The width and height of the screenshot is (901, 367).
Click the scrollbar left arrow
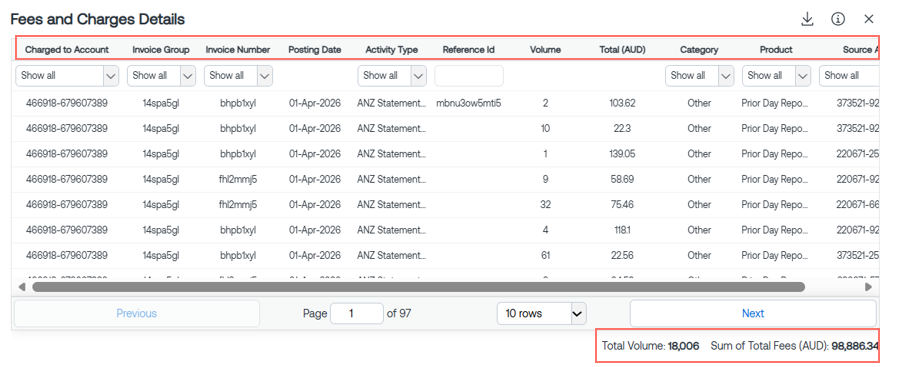22,287
